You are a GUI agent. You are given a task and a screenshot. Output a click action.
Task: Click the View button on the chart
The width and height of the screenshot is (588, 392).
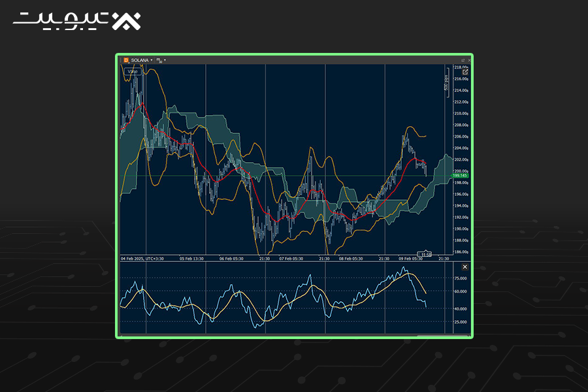(133, 71)
